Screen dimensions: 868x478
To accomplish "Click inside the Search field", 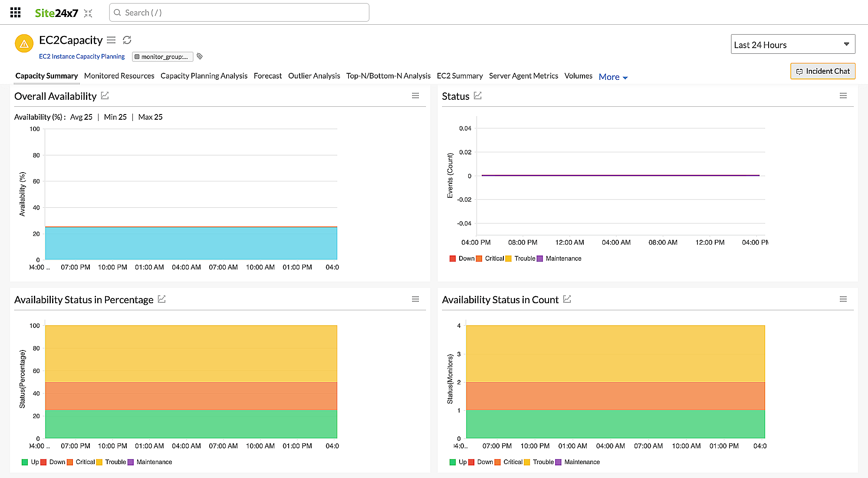I will click(239, 13).
